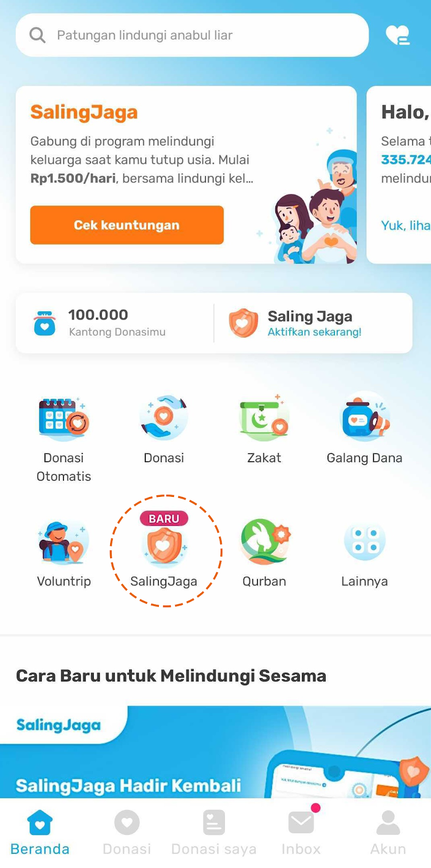
Task: Go to the Akun tab
Action: (x=388, y=833)
